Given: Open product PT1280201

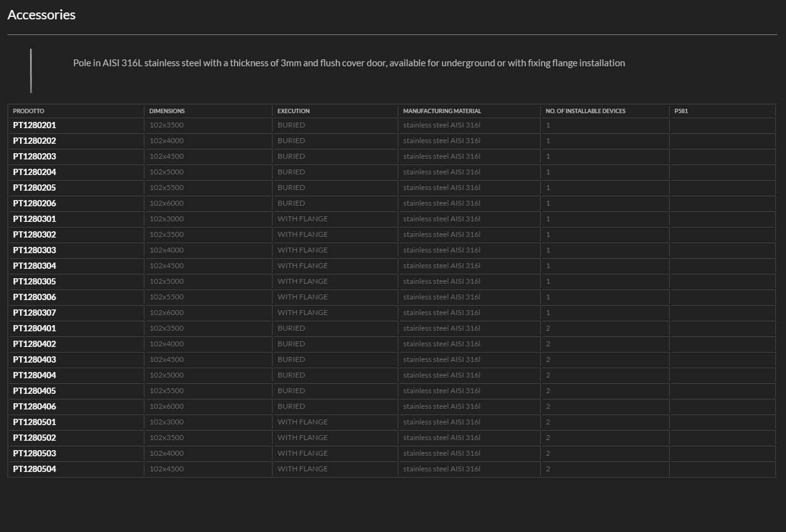Looking at the screenshot, I should pos(34,125).
